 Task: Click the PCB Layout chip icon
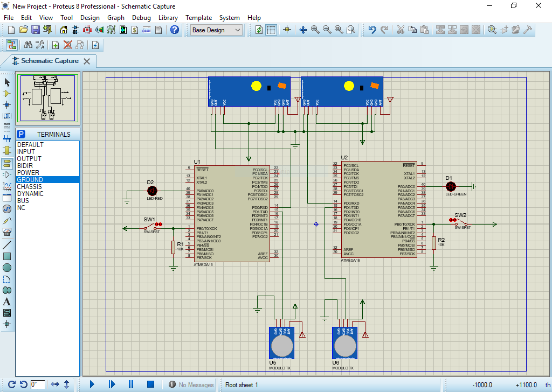(87, 30)
